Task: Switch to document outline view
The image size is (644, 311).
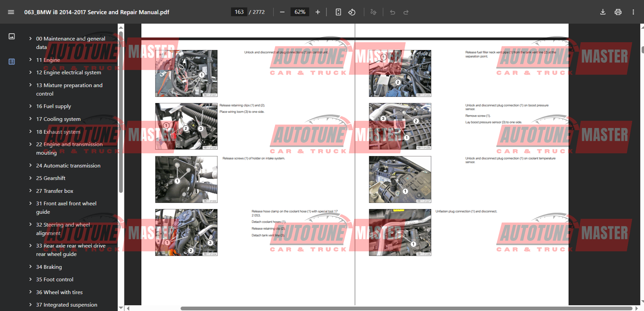Action: [x=11, y=61]
